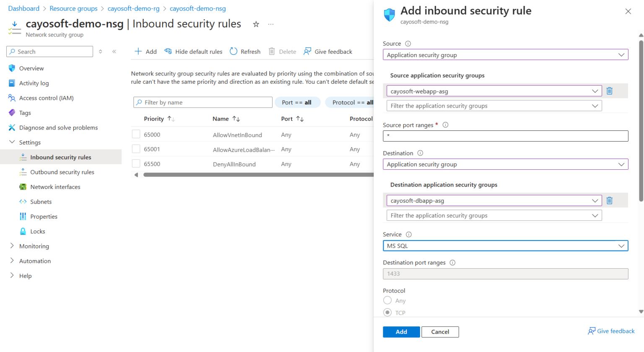Remove cayosoft-webapp-asg with its trash icon
644x352 pixels.
coord(610,91)
